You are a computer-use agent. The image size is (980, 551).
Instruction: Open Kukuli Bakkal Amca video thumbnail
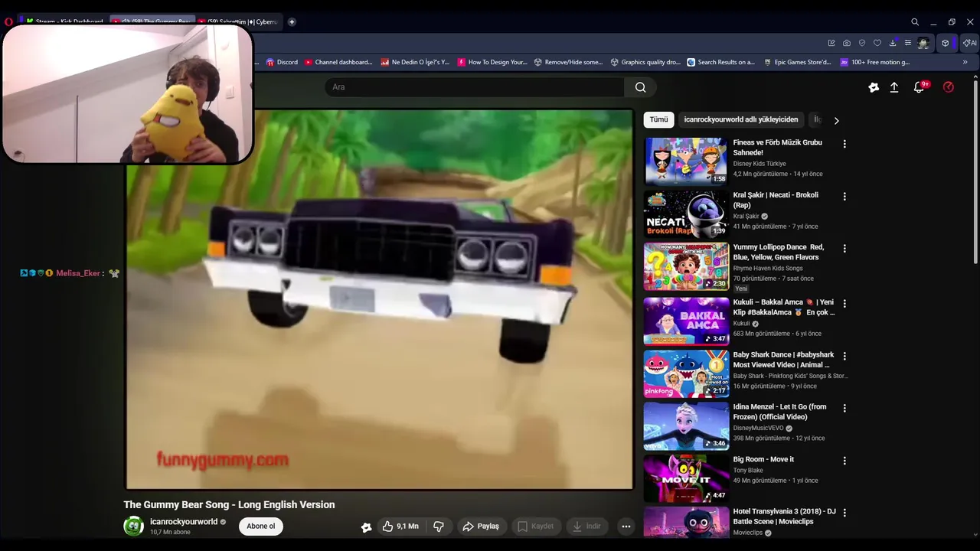pos(686,321)
